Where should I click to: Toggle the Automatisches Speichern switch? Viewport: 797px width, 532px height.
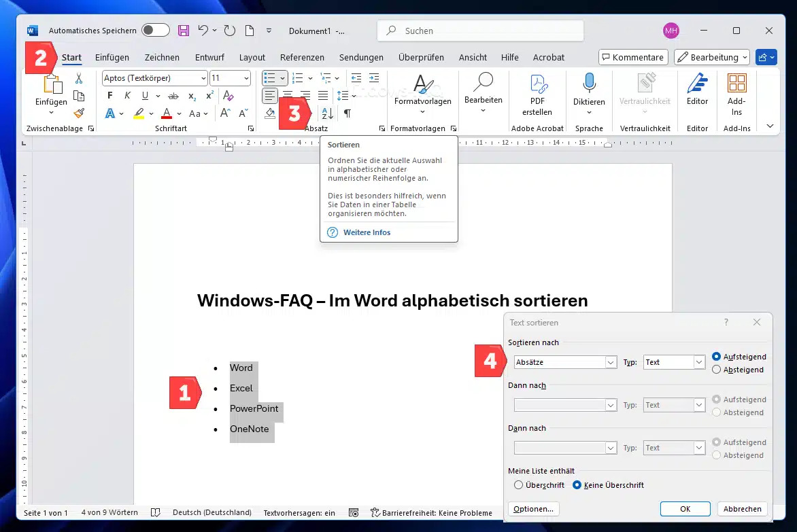click(155, 31)
